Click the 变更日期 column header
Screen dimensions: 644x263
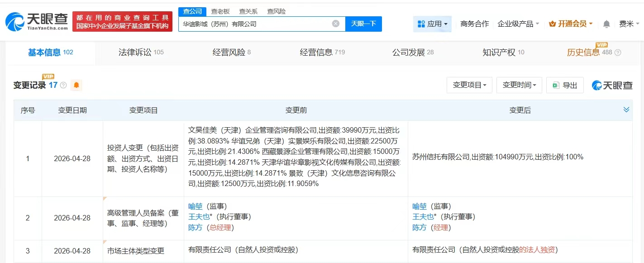72,110
